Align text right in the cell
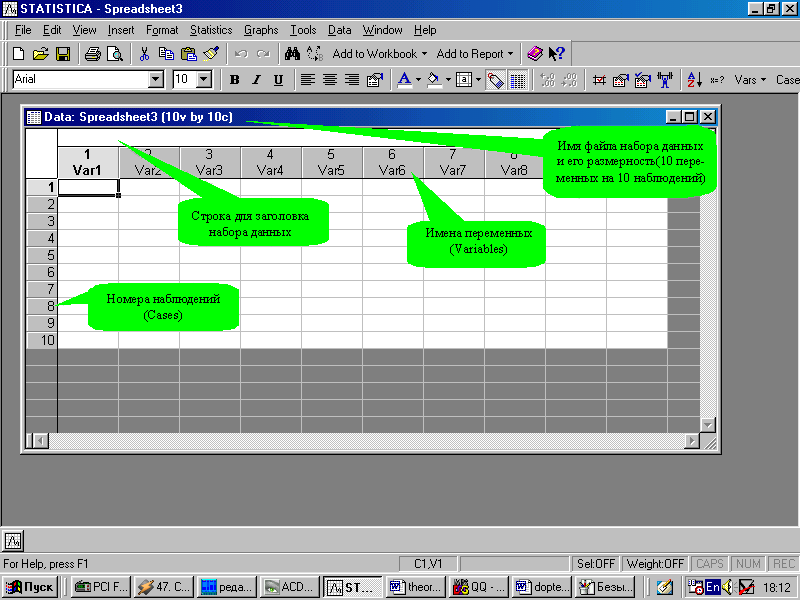The height and width of the screenshot is (600, 800). click(352, 80)
